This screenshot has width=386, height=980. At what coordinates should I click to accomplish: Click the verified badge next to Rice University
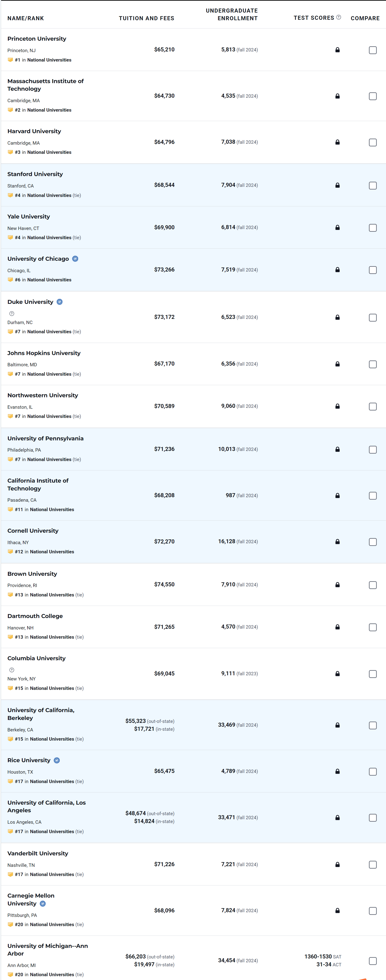pyautogui.click(x=57, y=760)
